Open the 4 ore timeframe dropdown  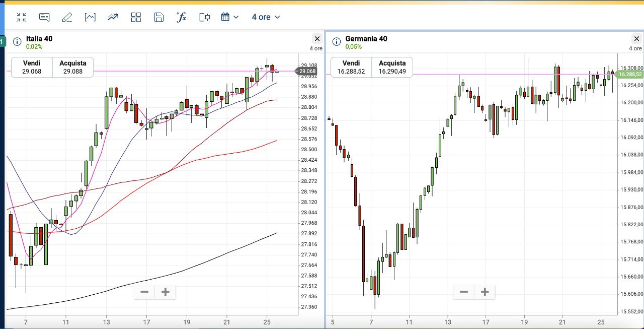pos(266,17)
